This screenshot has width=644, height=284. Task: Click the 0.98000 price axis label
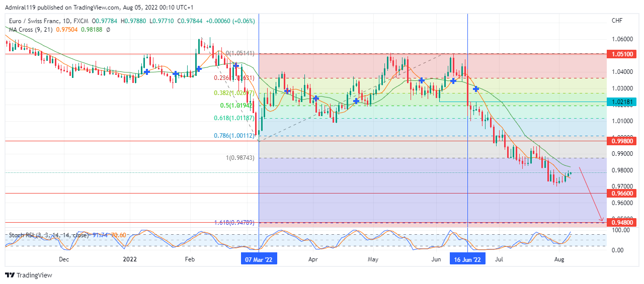coord(621,171)
